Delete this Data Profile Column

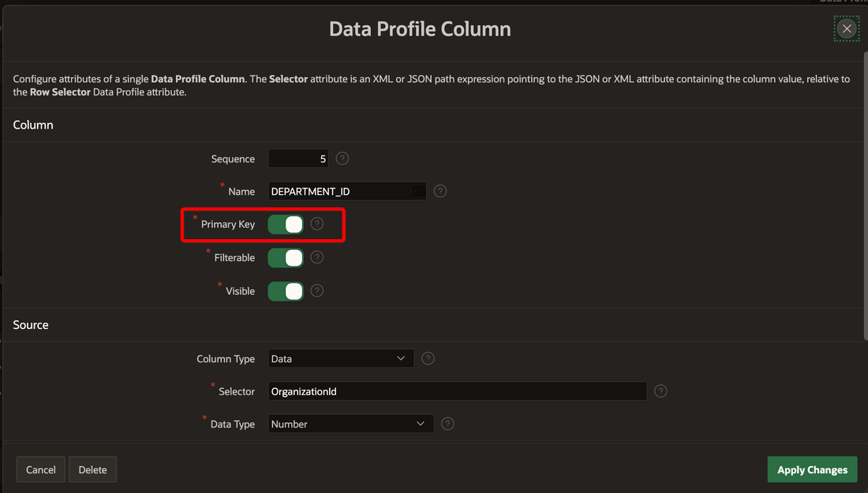(x=92, y=469)
